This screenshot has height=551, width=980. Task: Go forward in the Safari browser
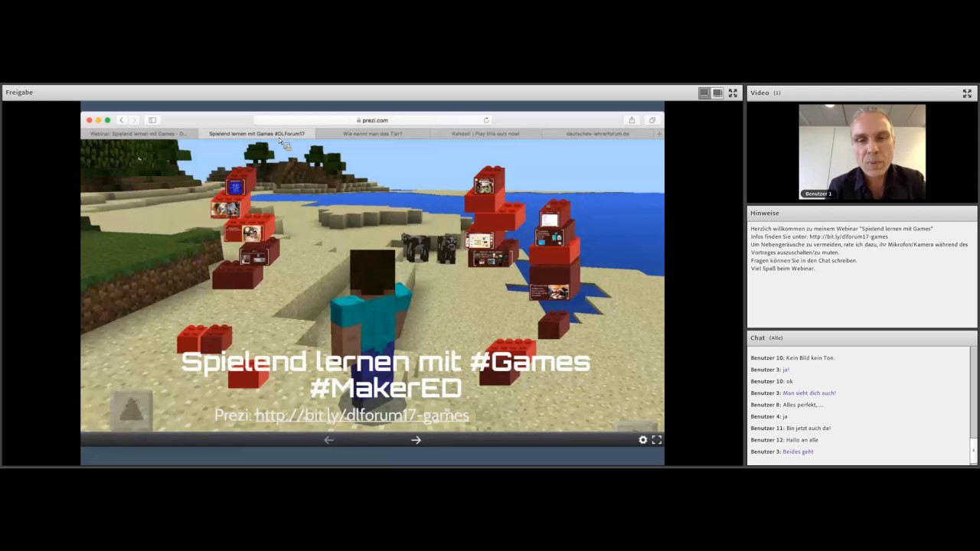pyautogui.click(x=133, y=120)
